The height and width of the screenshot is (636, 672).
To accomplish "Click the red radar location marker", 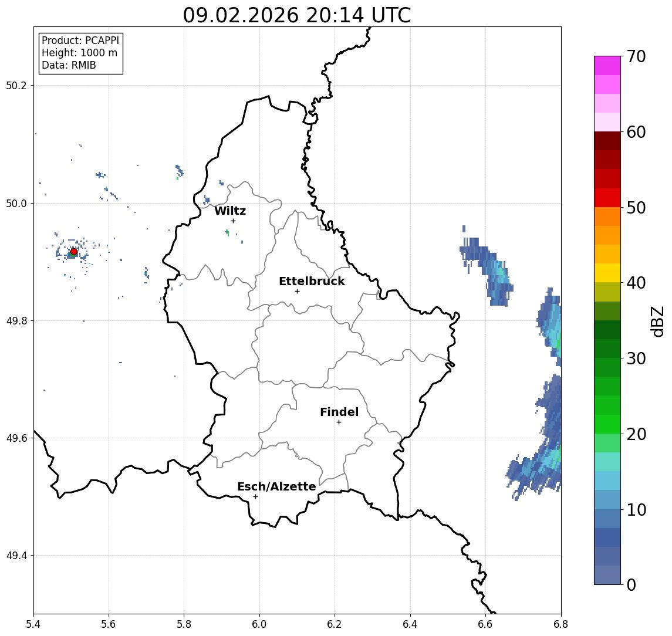I will (x=74, y=252).
